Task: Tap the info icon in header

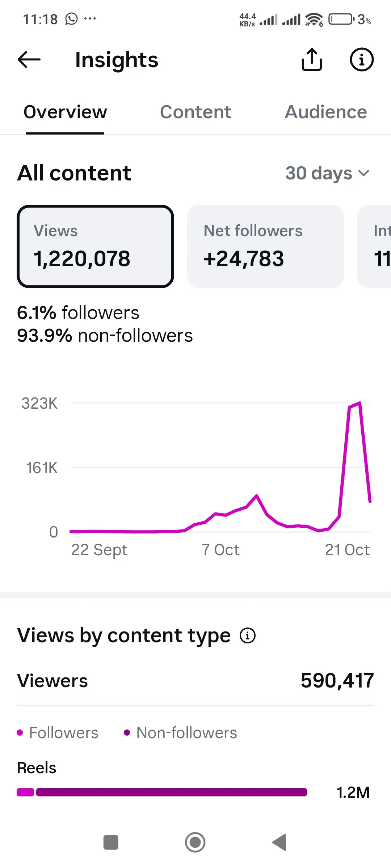Action: tap(362, 59)
